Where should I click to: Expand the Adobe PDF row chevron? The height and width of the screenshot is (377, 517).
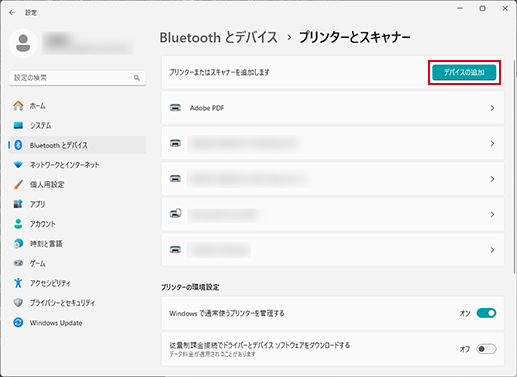492,108
